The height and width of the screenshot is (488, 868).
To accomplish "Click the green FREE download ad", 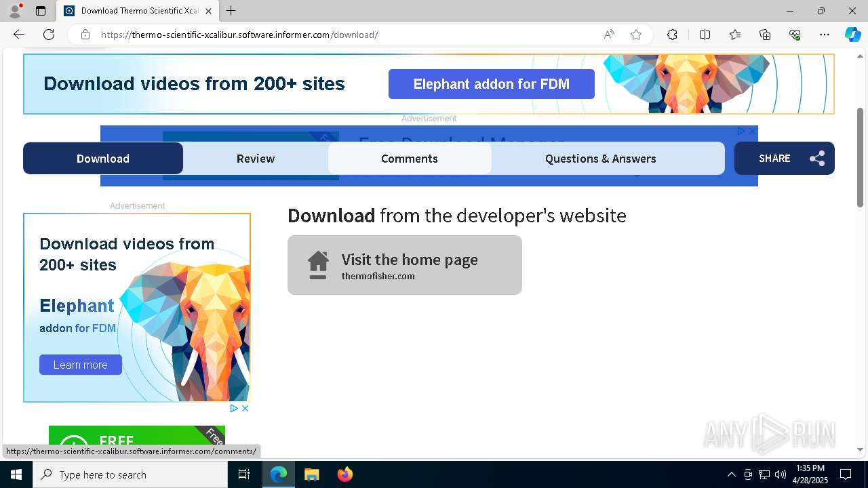I will (x=137, y=436).
